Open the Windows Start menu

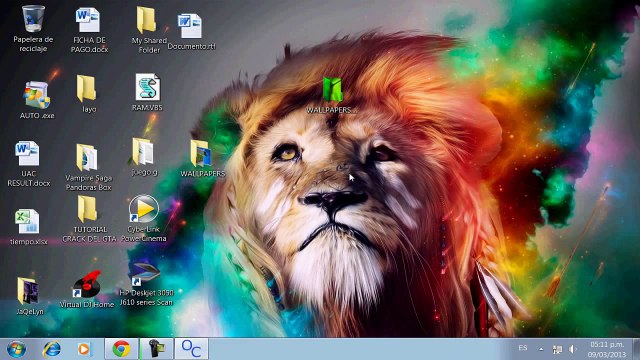pos(16,349)
